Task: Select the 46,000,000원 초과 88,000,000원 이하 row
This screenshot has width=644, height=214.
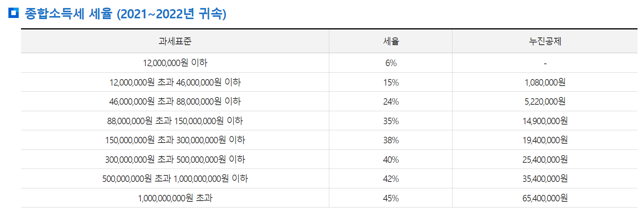Action: pos(329,101)
